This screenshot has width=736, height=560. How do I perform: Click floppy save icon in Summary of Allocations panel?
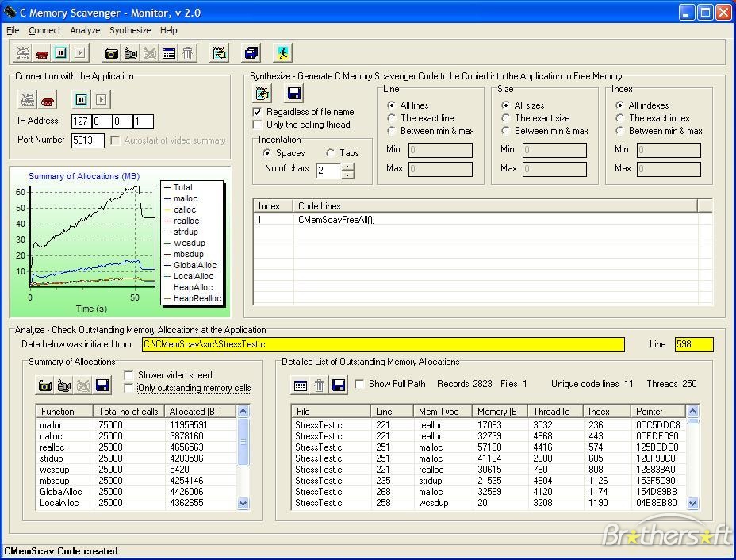click(x=102, y=385)
